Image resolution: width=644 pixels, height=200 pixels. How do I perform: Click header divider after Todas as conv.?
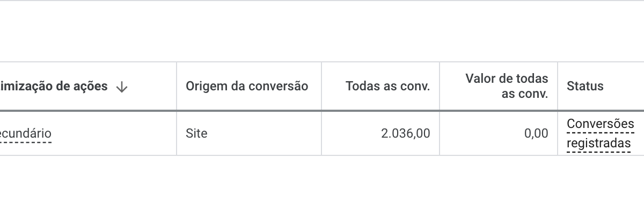pos(440,86)
